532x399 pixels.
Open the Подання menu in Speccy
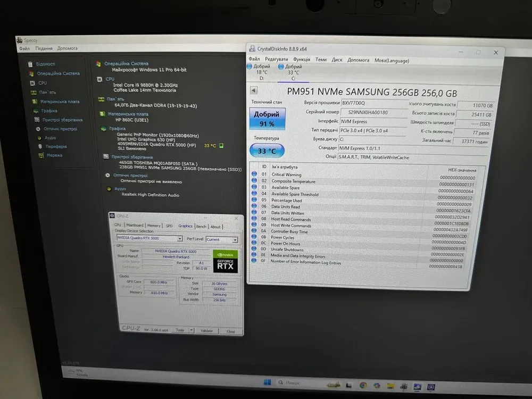coord(44,48)
